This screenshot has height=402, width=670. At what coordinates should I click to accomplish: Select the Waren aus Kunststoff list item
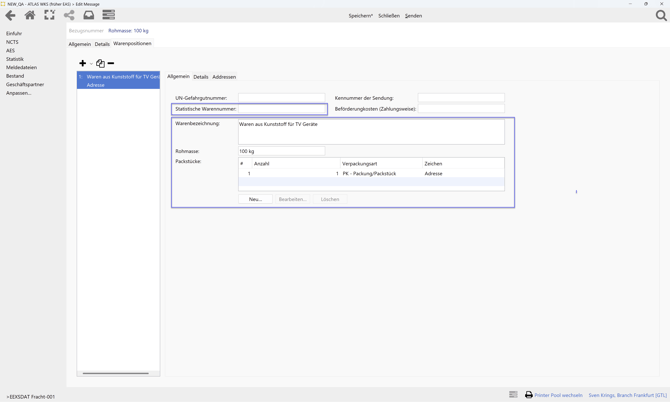tap(122, 77)
